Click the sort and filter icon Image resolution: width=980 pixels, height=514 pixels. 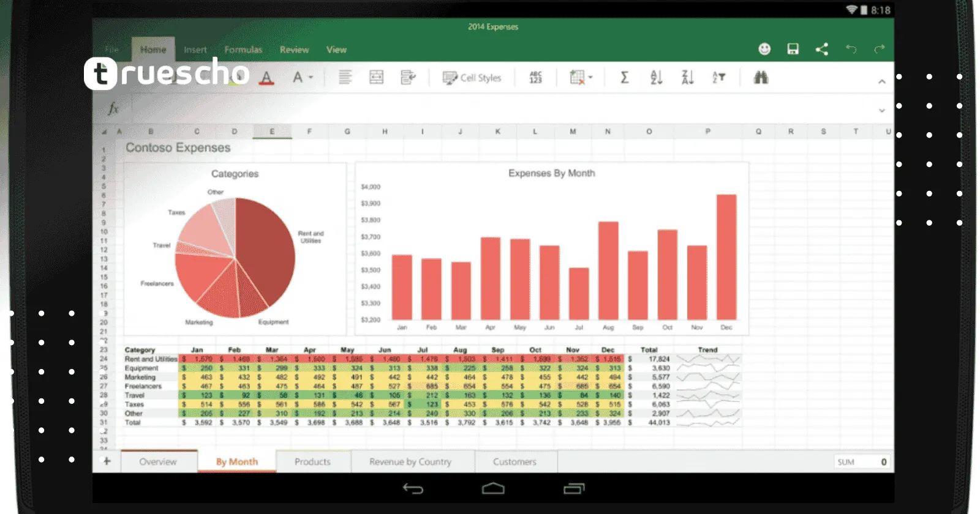click(x=718, y=78)
